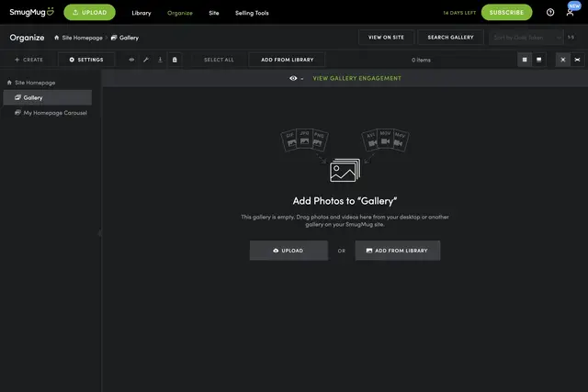Click the download icon in toolbar
The height and width of the screenshot is (392, 588).
(160, 60)
